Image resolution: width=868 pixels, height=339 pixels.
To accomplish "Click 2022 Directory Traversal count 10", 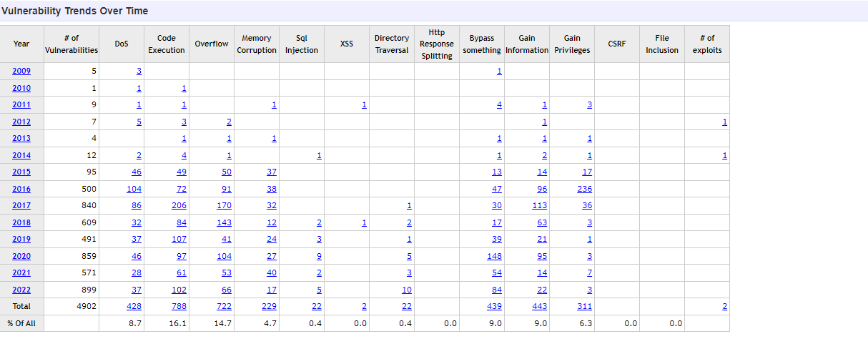I will point(407,290).
